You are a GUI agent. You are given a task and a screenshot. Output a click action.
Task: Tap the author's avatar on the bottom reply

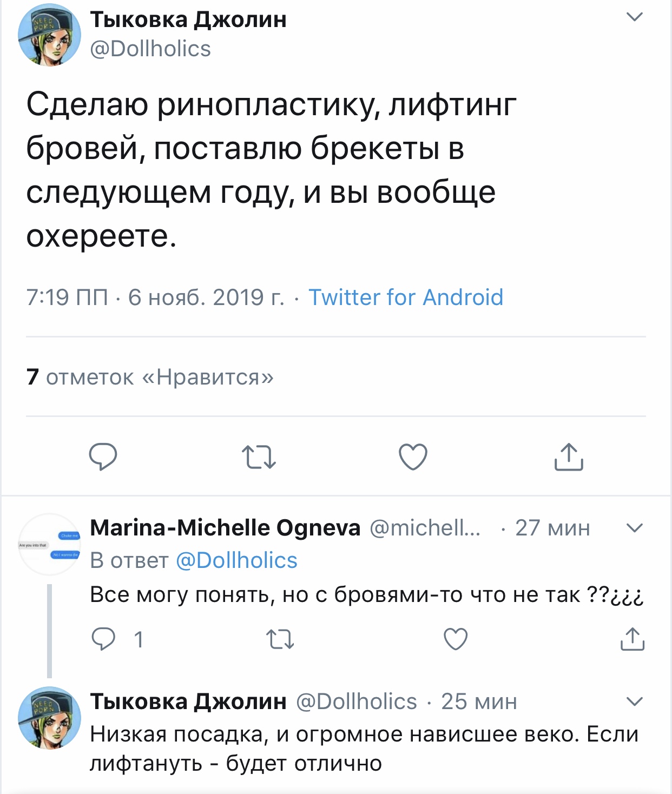pos(49,718)
